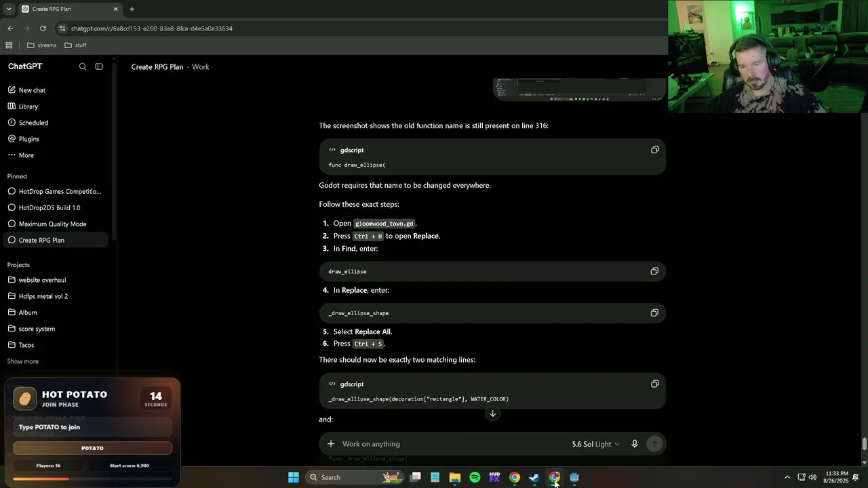868x488 pixels.
Task: Show hidden system tray icons
Action: click(787, 477)
